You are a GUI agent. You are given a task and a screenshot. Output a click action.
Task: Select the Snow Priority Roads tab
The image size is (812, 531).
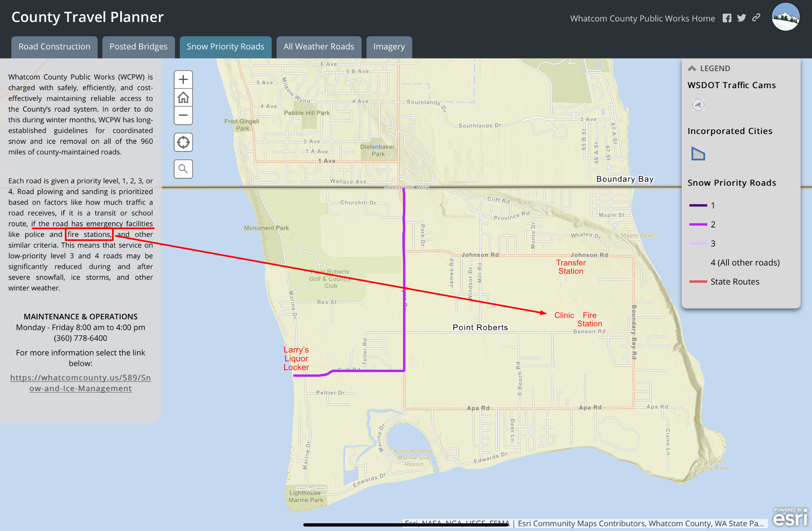225,47
